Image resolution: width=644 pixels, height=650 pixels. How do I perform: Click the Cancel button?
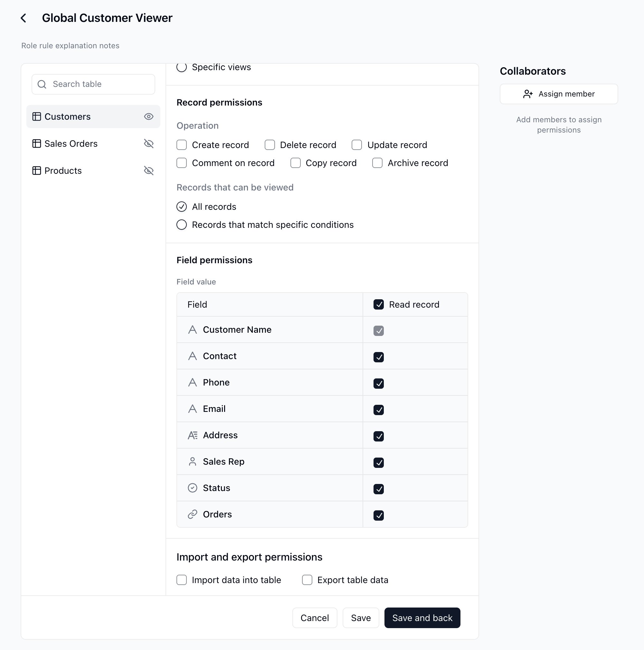click(315, 618)
